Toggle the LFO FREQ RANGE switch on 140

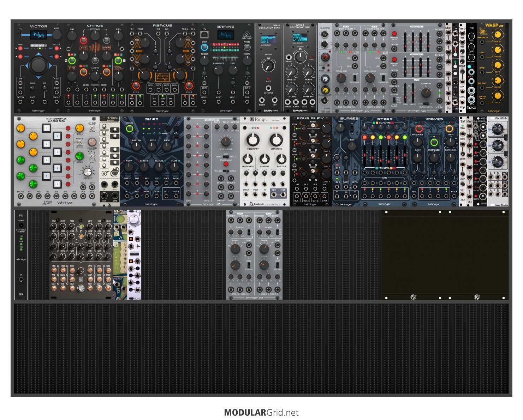tap(394, 100)
